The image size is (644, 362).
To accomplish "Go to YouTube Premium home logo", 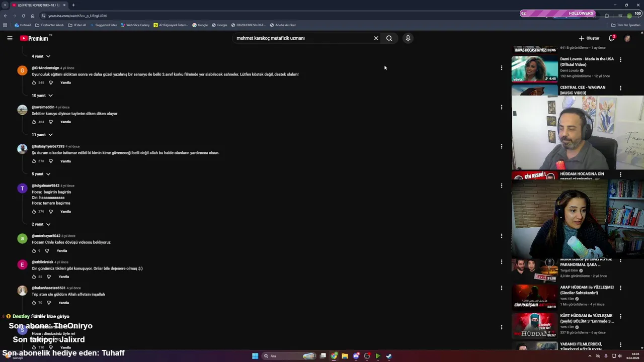I will pos(34,38).
